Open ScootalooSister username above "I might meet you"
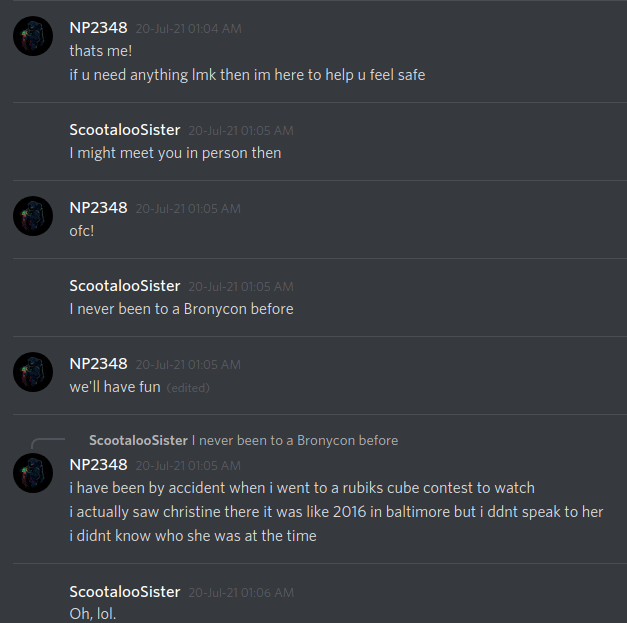Image resolution: width=627 pixels, height=623 pixels. point(125,130)
